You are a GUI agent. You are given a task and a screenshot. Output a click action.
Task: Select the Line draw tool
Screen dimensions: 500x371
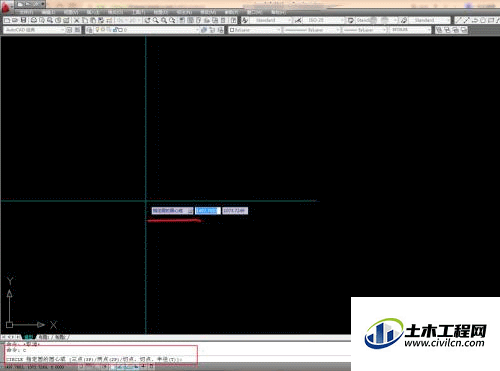458,20
